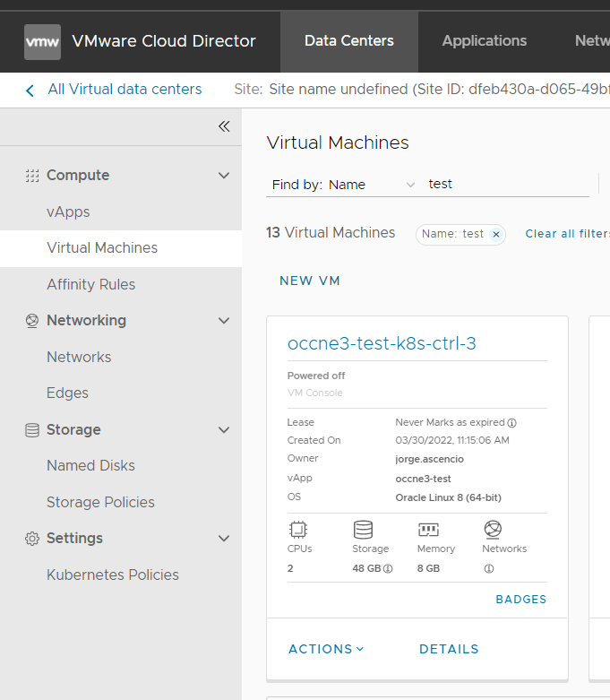This screenshot has height=700, width=610.
Task: Click the info icon under Networks
Action: click(489, 569)
